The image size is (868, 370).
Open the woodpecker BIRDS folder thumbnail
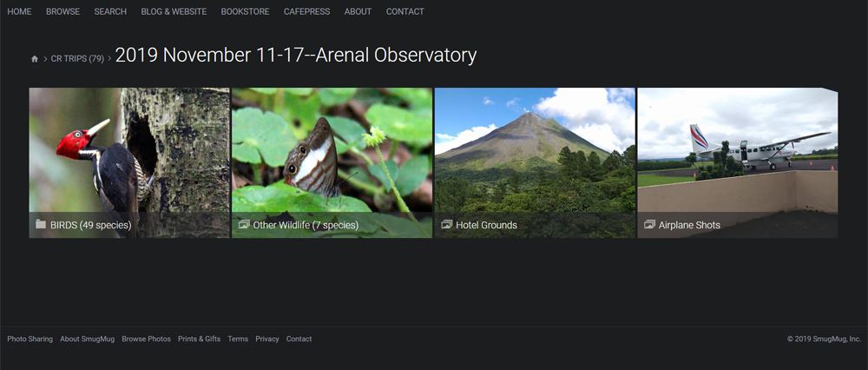pyautogui.click(x=129, y=162)
